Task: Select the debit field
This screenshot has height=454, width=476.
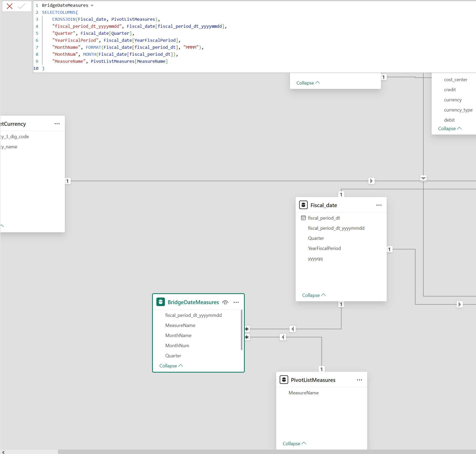Action: (449, 120)
